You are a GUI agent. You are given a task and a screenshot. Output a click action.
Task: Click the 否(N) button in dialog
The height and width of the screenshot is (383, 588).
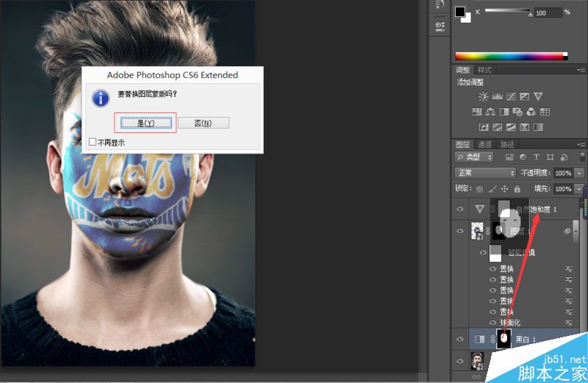pyautogui.click(x=204, y=123)
